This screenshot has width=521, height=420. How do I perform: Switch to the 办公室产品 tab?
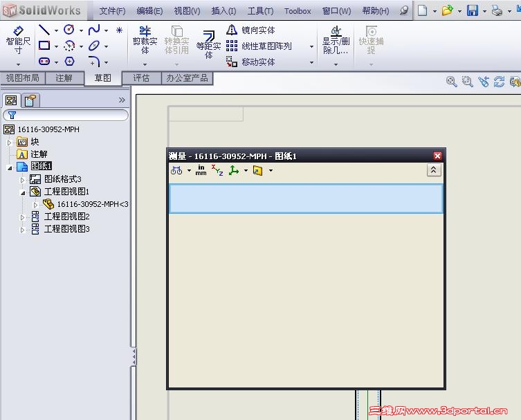coord(187,77)
